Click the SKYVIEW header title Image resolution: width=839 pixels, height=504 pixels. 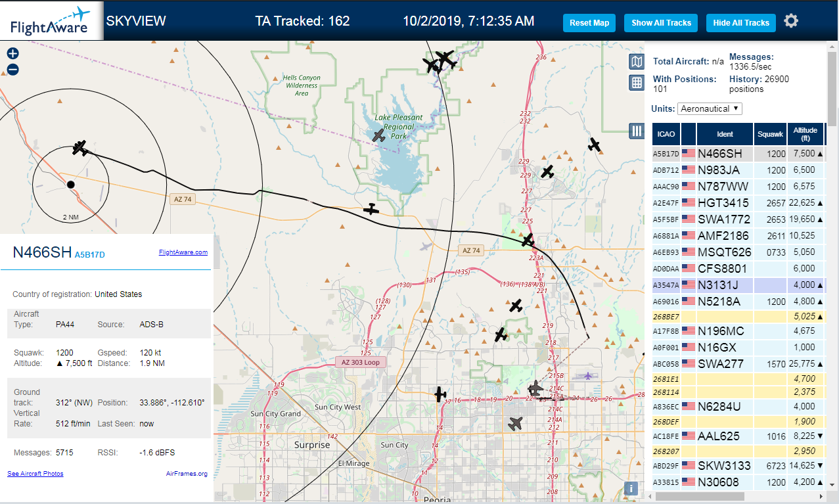[136, 21]
